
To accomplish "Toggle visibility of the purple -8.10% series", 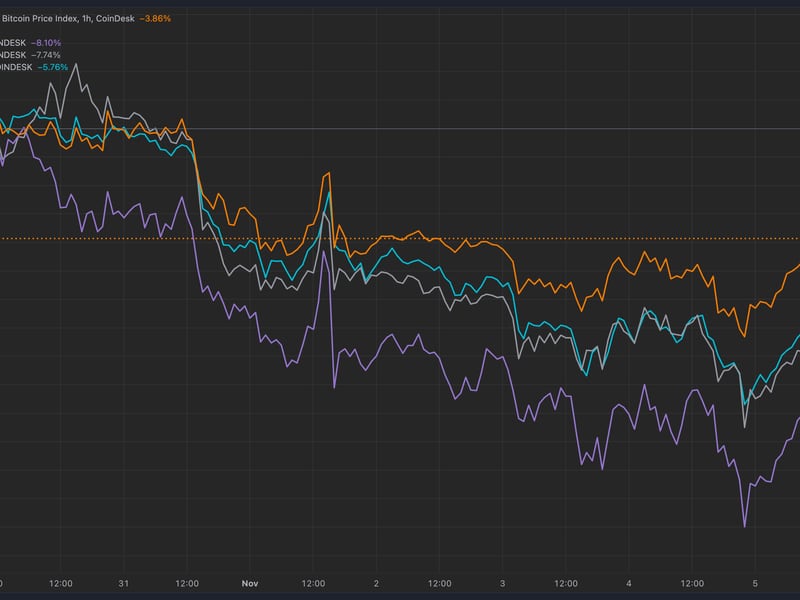I will coord(45,43).
